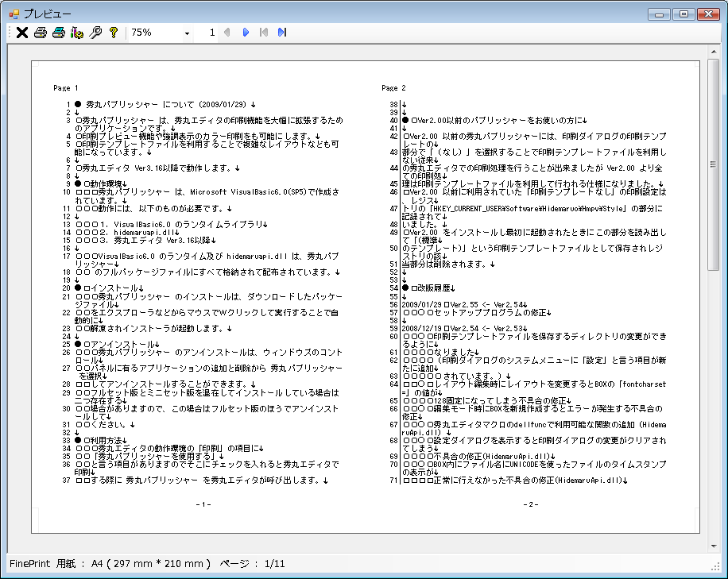Open settings with the wrench icon
The image size is (728, 579).
[95, 33]
